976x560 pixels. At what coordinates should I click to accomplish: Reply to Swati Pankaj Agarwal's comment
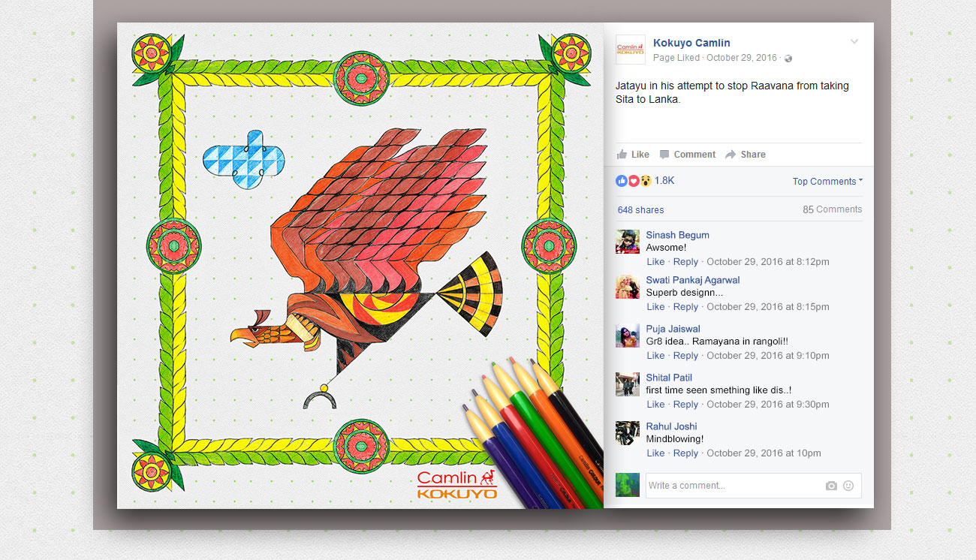click(x=685, y=307)
